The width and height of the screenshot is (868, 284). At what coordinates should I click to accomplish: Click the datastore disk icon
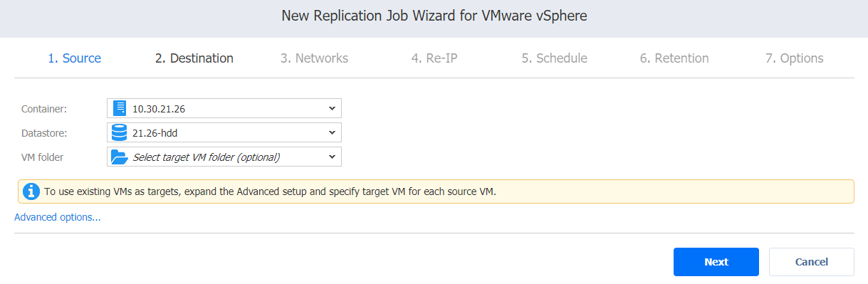point(120,132)
